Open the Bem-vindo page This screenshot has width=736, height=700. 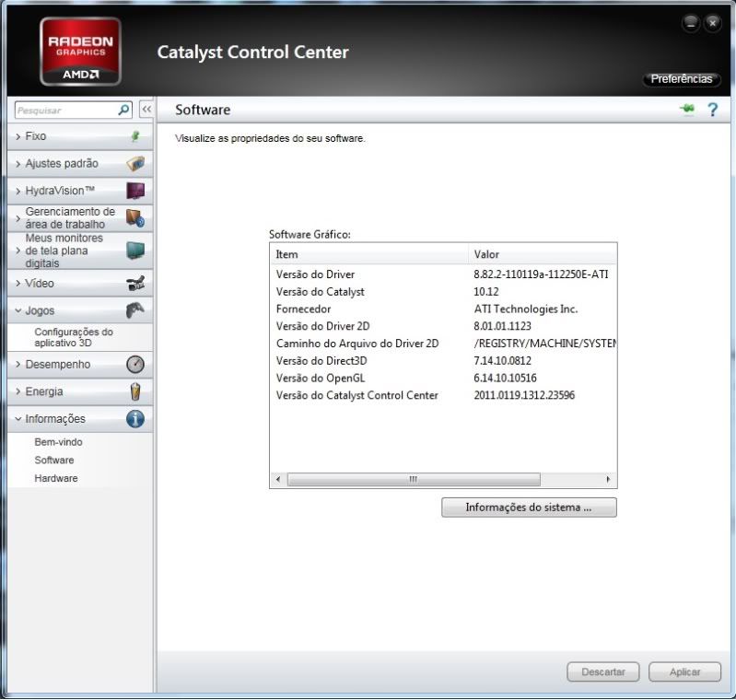(x=58, y=442)
